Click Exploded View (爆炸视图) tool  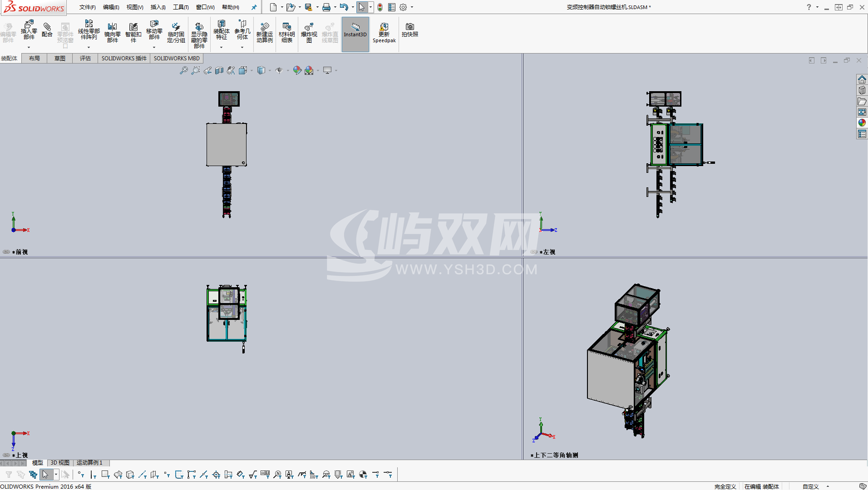point(309,33)
